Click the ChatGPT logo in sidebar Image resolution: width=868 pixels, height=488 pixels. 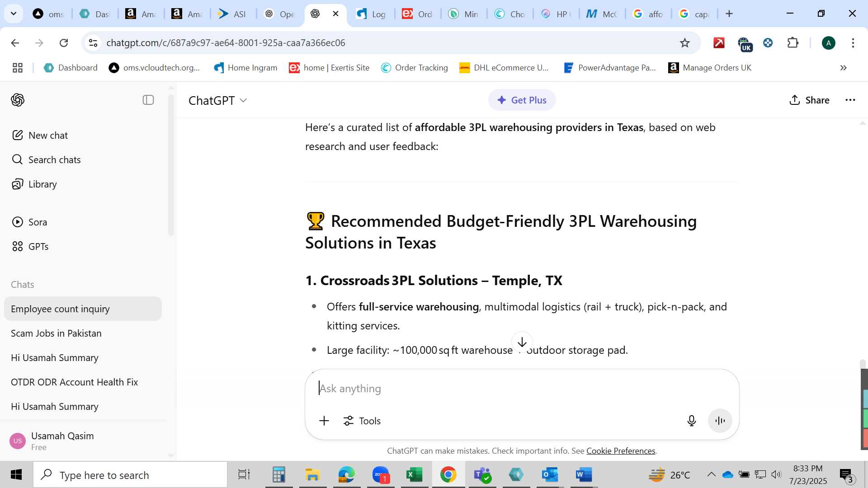(18, 100)
